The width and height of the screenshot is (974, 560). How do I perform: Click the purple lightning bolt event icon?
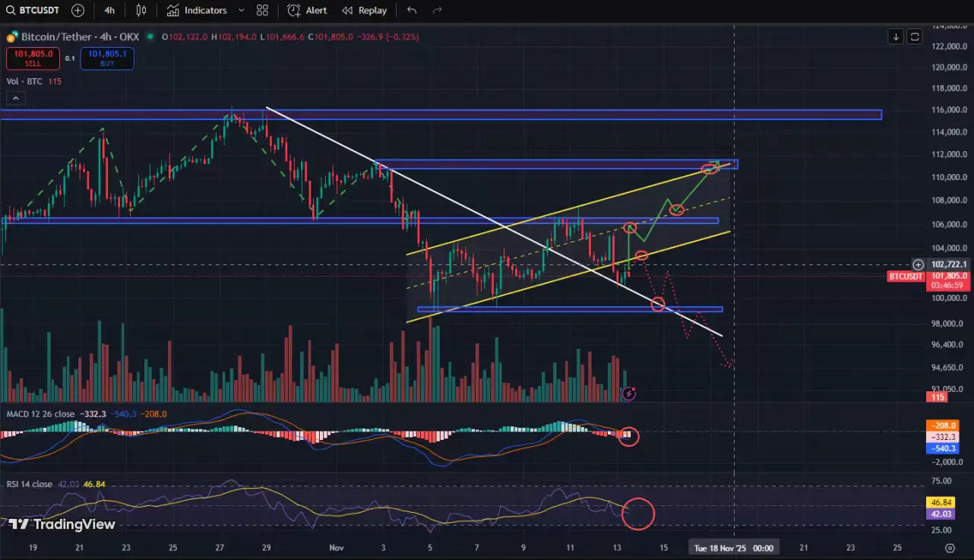[629, 393]
